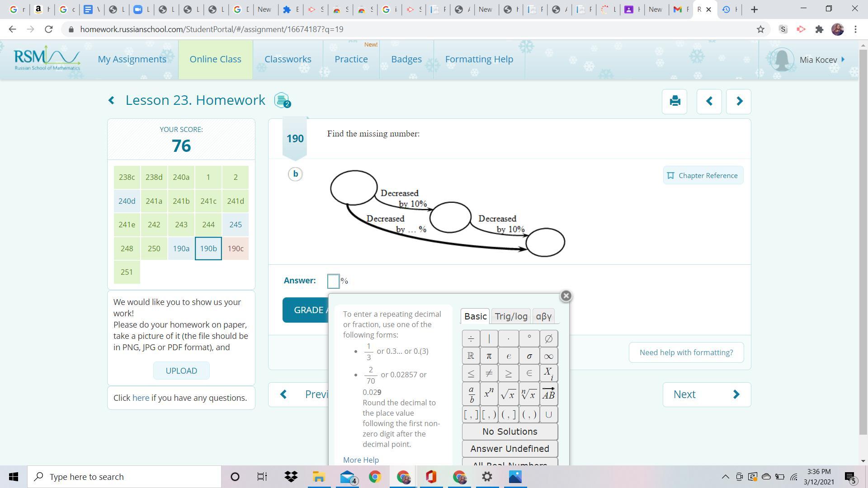Insert the union symbol
868x488 pixels.
pos(548,414)
